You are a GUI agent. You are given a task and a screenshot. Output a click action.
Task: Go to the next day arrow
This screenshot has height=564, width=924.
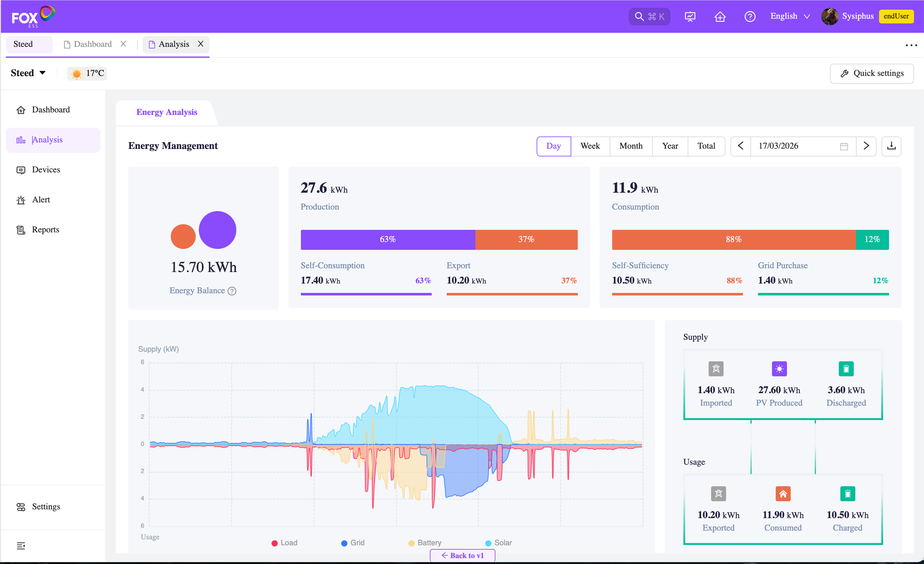(x=866, y=146)
